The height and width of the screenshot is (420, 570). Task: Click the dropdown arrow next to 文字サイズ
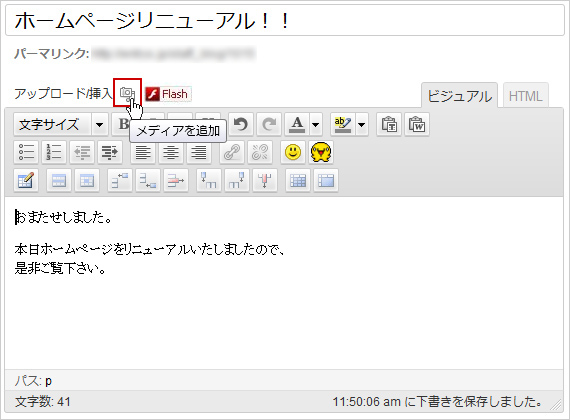(x=99, y=125)
